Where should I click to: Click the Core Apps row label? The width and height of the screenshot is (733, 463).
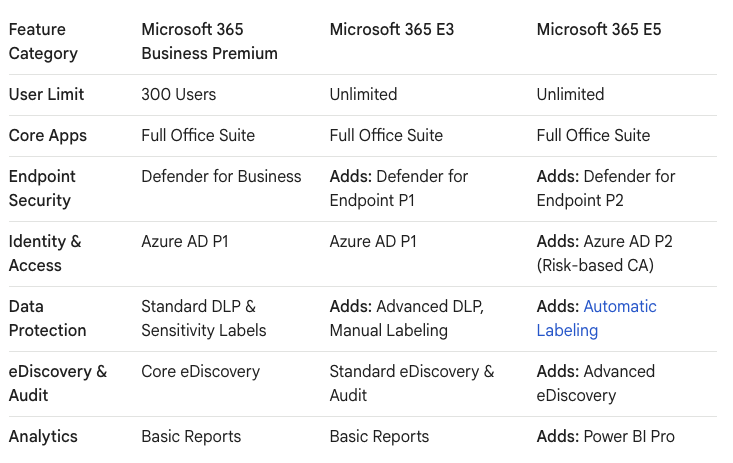pos(48,136)
